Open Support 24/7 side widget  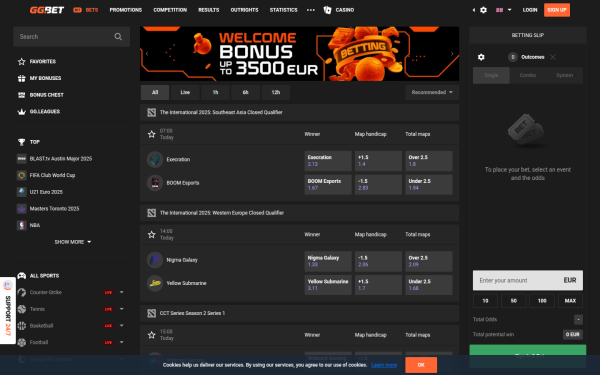tap(8, 311)
